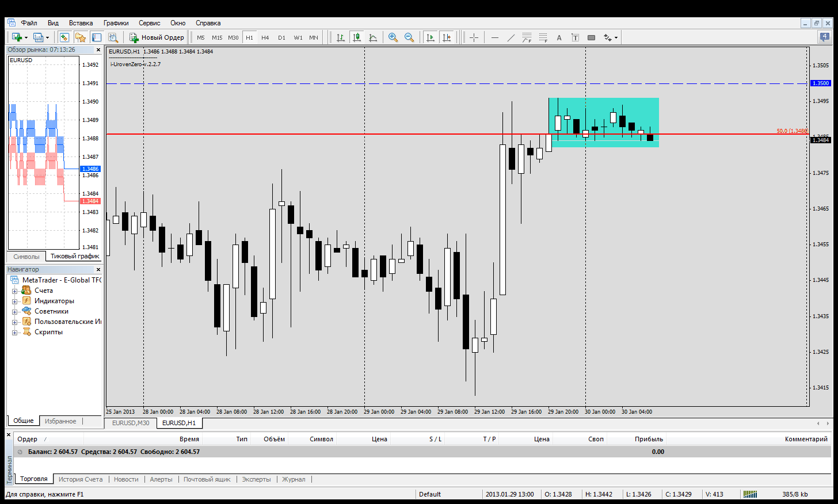The image size is (838, 504).
Task: Select the Trendline drawing tool
Action: tap(511, 37)
